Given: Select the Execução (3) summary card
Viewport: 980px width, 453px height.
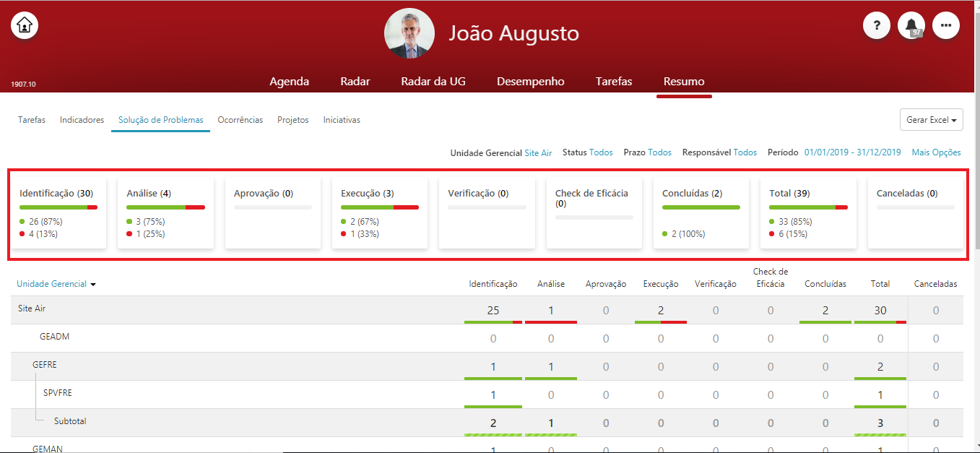Looking at the screenshot, I should pyautogui.click(x=380, y=214).
